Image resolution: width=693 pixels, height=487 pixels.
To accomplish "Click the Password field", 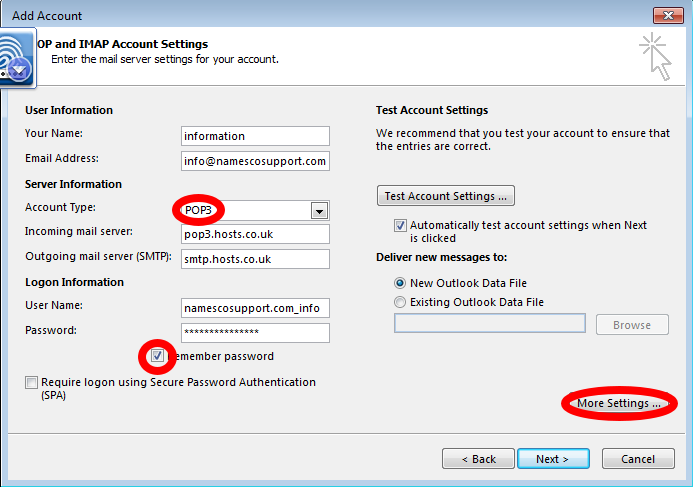I will [255, 333].
